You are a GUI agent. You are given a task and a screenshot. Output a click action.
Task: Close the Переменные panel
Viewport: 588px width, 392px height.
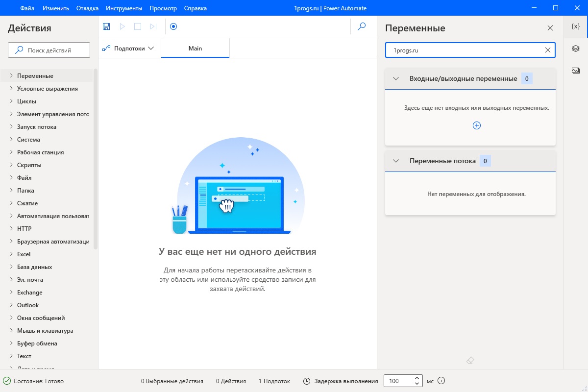click(550, 28)
